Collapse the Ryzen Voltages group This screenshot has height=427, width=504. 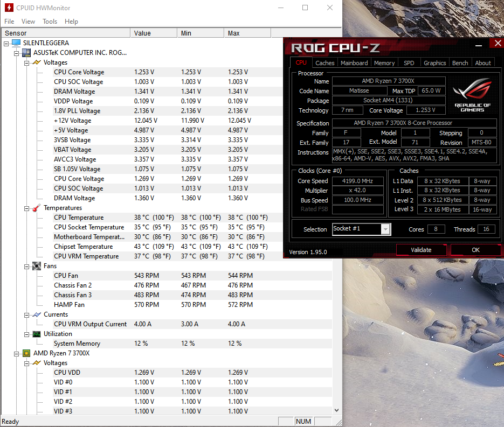[x=26, y=363]
